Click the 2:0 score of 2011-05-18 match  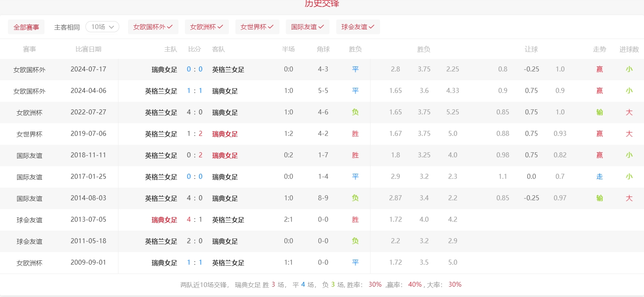[194, 241]
